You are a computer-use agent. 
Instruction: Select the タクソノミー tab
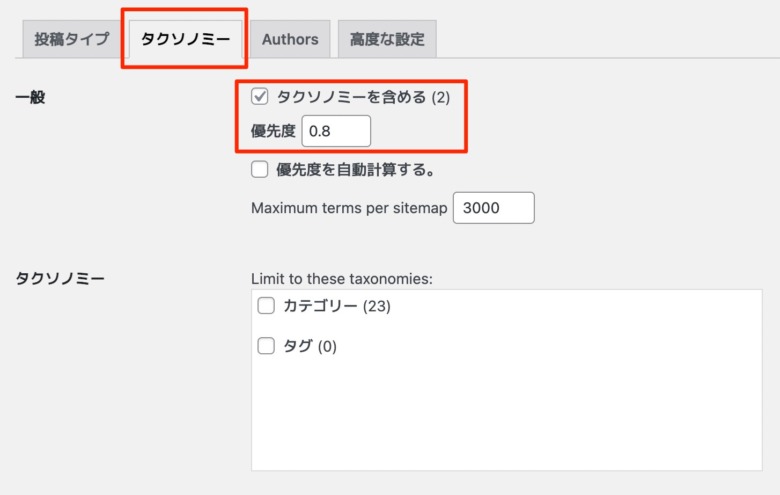185,39
